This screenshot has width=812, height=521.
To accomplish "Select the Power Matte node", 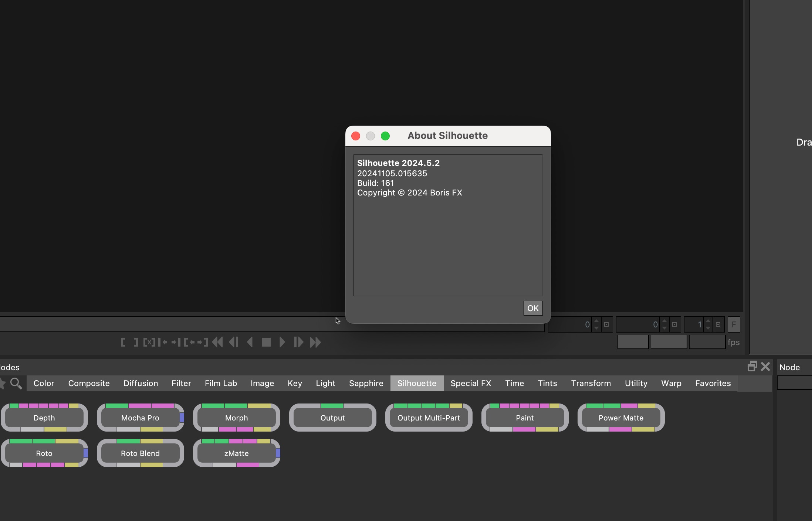I will pyautogui.click(x=621, y=418).
